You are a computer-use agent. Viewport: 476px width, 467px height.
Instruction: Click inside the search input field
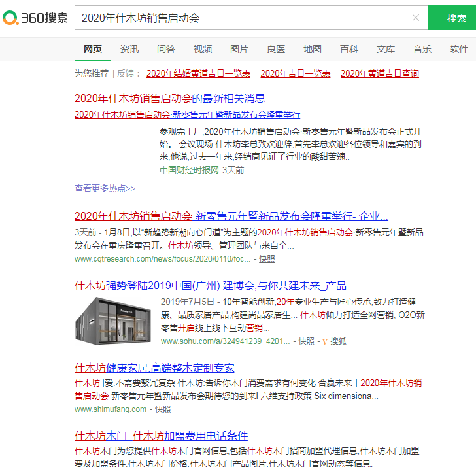pyautogui.click(x=242, y=18)
